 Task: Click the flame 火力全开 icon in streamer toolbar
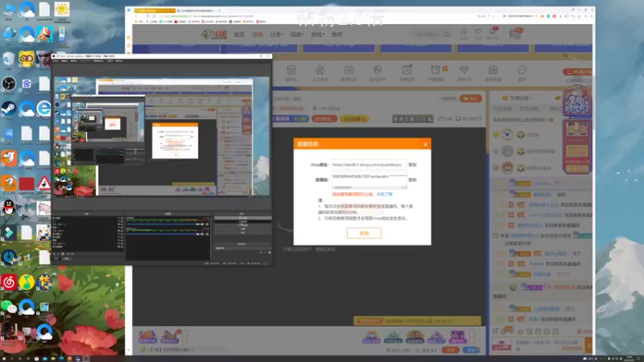[320, 72]
